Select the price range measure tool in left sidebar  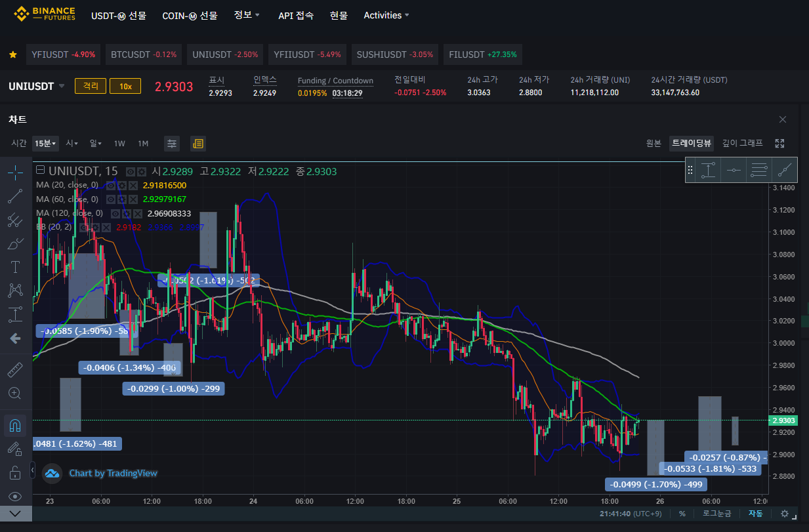coord(15,314)
